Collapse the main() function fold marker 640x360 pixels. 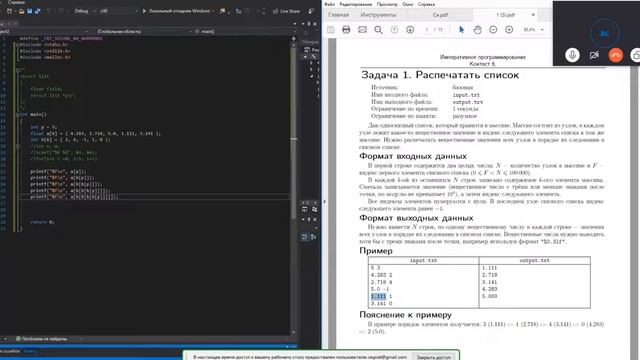point(18,115)
